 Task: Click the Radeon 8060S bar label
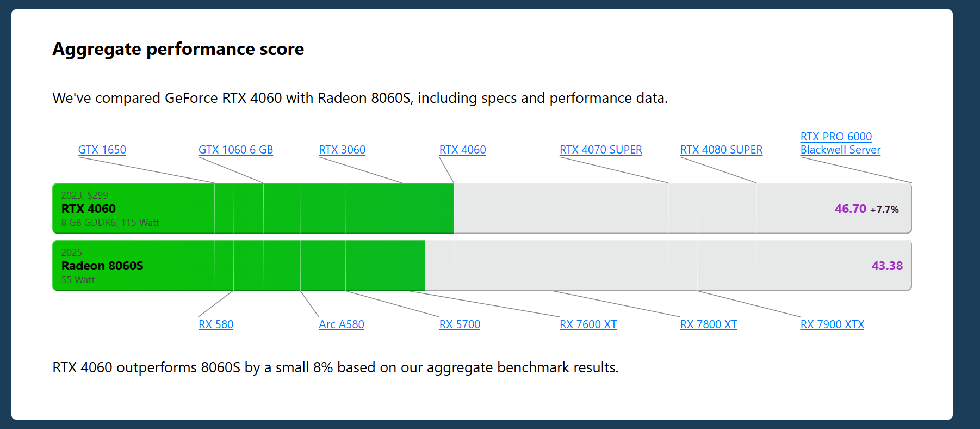pyautogui.click(x=102, y=266)
